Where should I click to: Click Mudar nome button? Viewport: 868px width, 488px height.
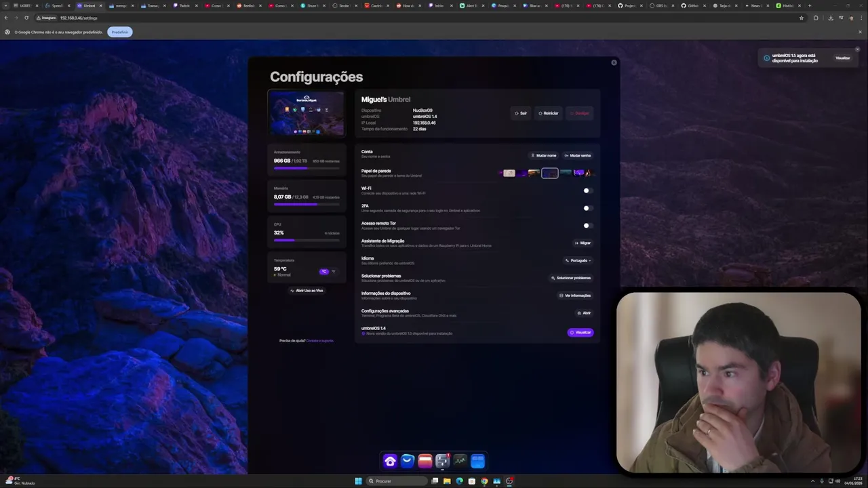[544, 155]
